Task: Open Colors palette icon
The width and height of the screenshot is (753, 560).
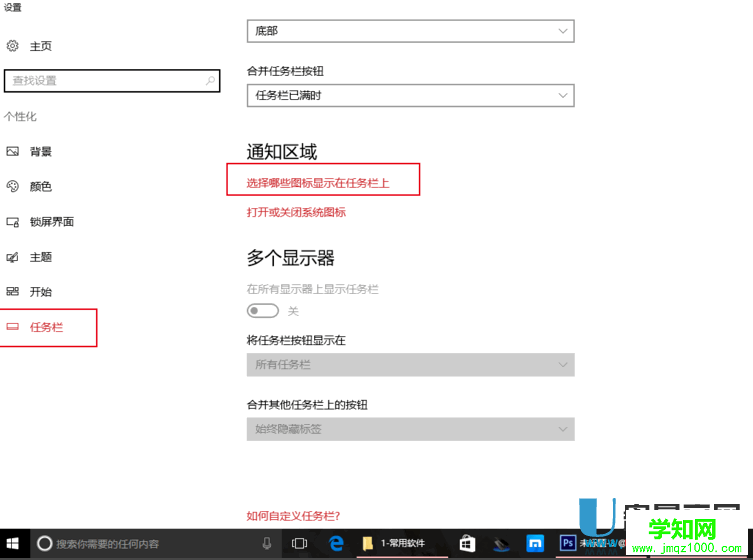Action: pyautogui.click(x=12, y=186)
